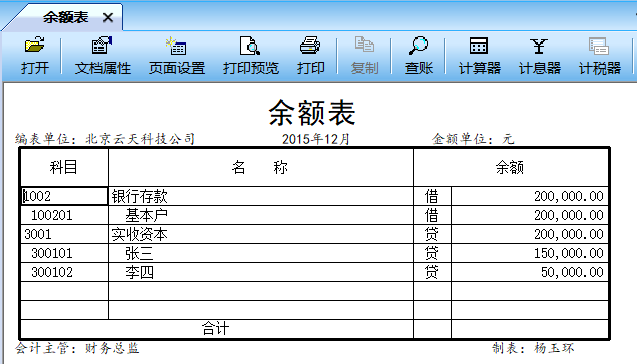
Task: Click the 余额表 report title
Action: pyautogui.click(x=312, y=113)
